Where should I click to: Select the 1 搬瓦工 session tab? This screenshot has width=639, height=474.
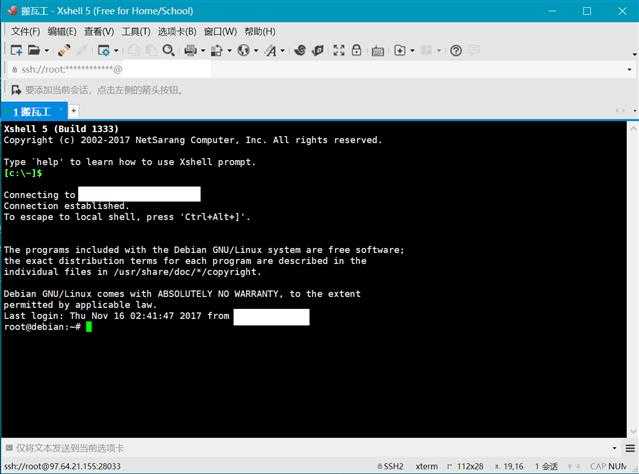(34, 112)
